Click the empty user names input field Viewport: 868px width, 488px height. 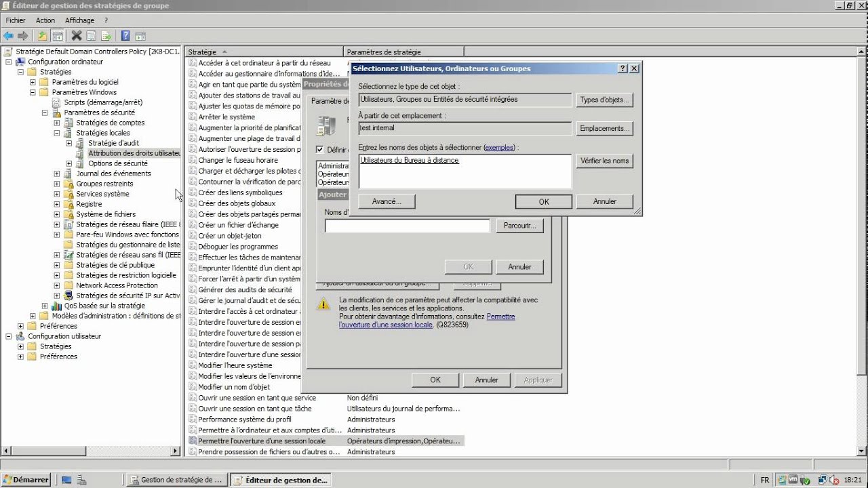[x=407, y=226]
